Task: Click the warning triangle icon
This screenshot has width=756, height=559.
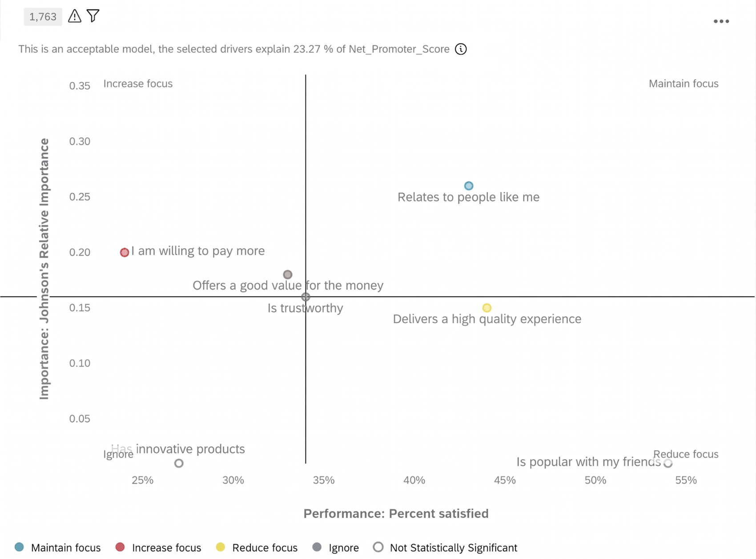Action: click(75, 16)
